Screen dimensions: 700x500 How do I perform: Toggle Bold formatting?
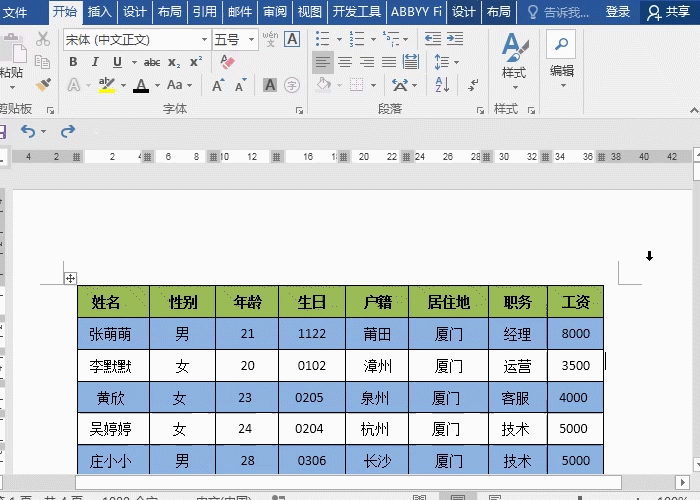pos(73,62)
